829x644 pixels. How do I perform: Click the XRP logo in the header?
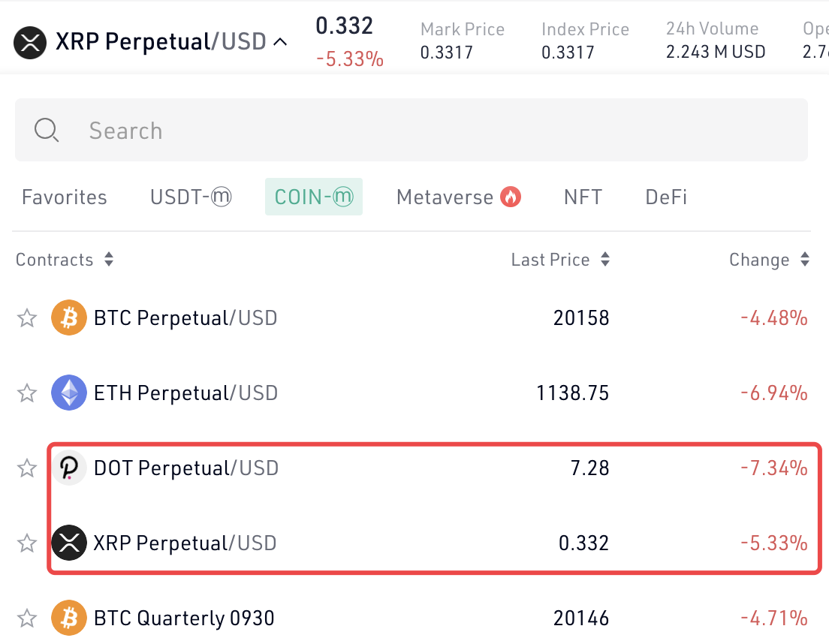tap(30, 42)
